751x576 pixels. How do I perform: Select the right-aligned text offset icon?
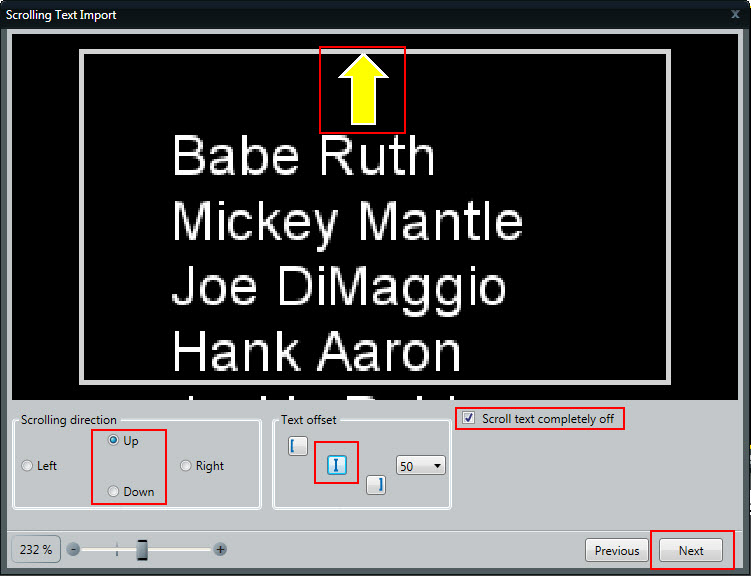375,485
